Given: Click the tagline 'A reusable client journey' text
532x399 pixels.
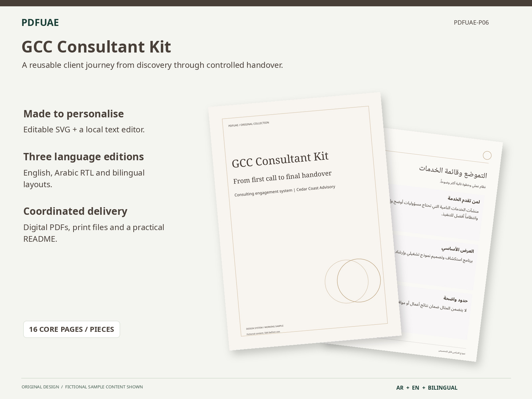Looking at the screenshot, I should (152, 65).
